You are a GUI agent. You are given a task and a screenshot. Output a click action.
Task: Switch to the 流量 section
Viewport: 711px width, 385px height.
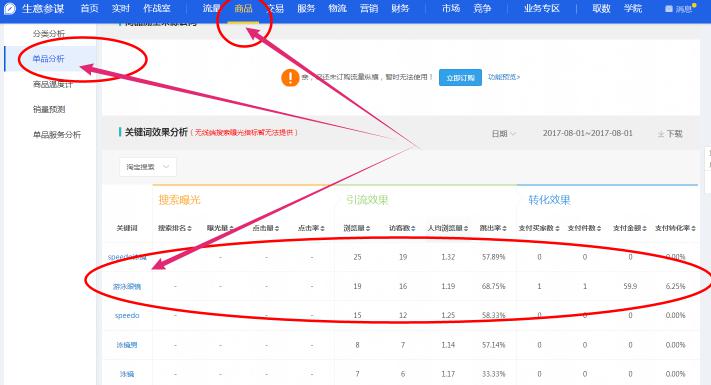pos(211,9)
